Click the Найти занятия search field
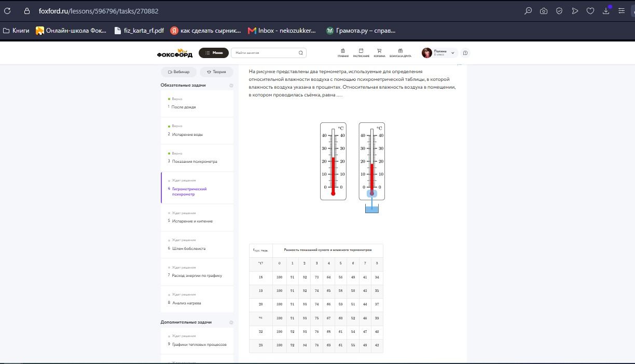Screen dimensions: 635x364 coord(268,53)
